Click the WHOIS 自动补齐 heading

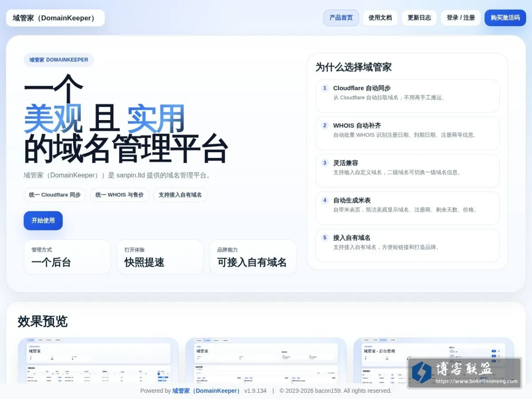pyautogui.click(x=357, y=125)
